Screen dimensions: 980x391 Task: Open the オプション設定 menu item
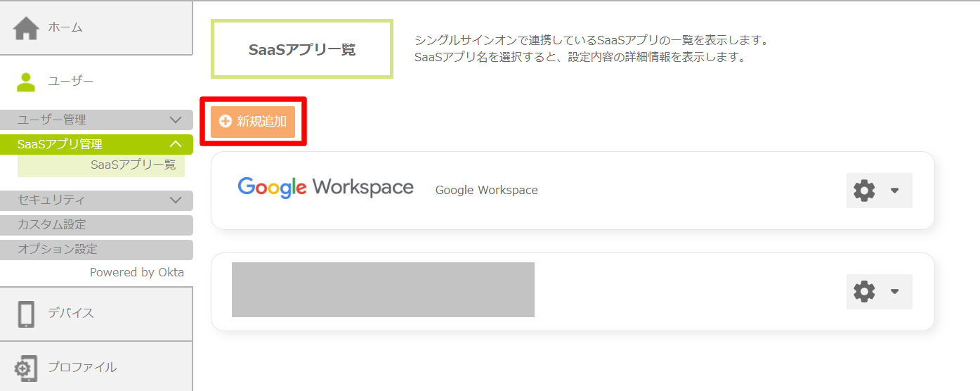pos(58,250)
